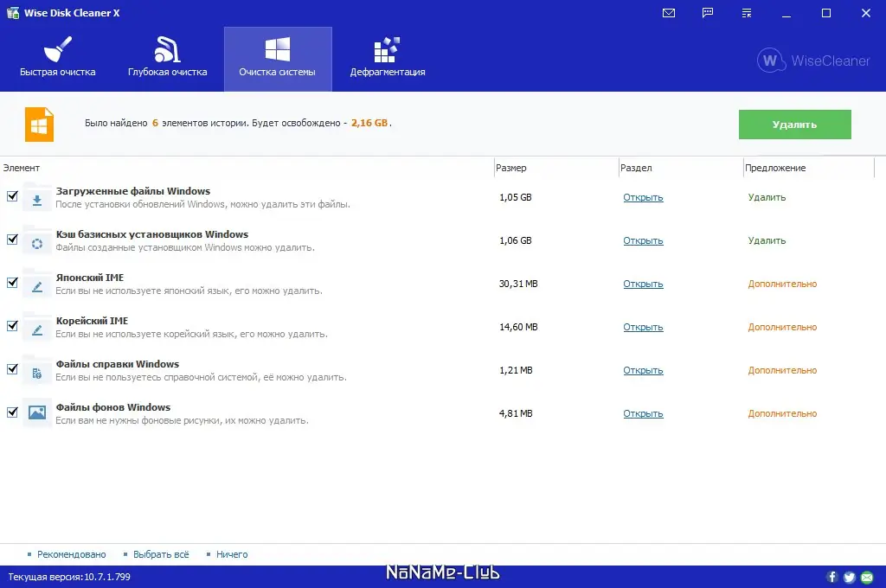This screenshot has height=588, width=886.
Task: Click the pencil icon of Японский IME
Action: pyautogui.click(x=37, y=286)
